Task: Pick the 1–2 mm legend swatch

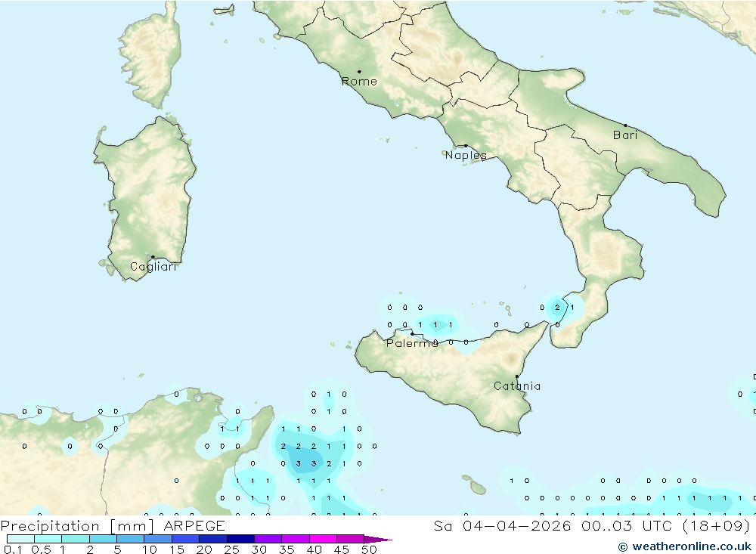Action: pos(75,539)
